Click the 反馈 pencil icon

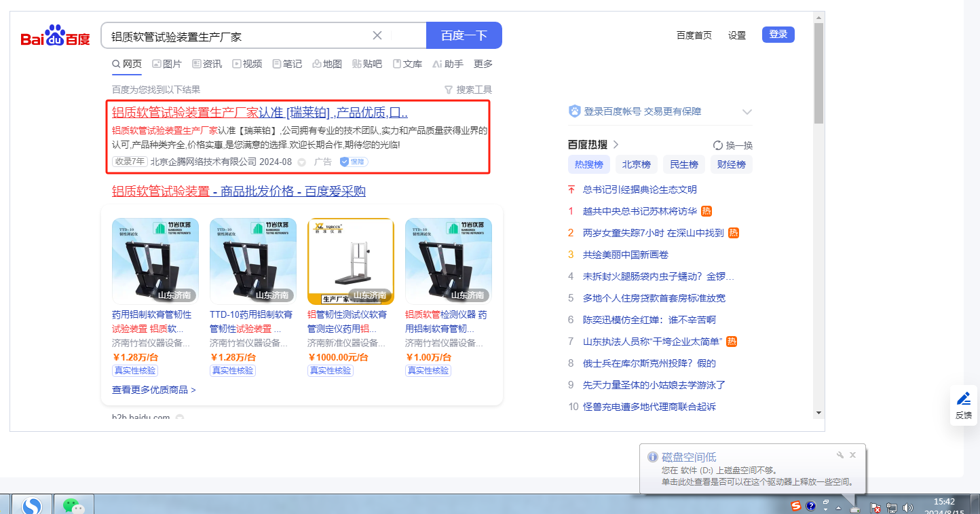(964, 399)
